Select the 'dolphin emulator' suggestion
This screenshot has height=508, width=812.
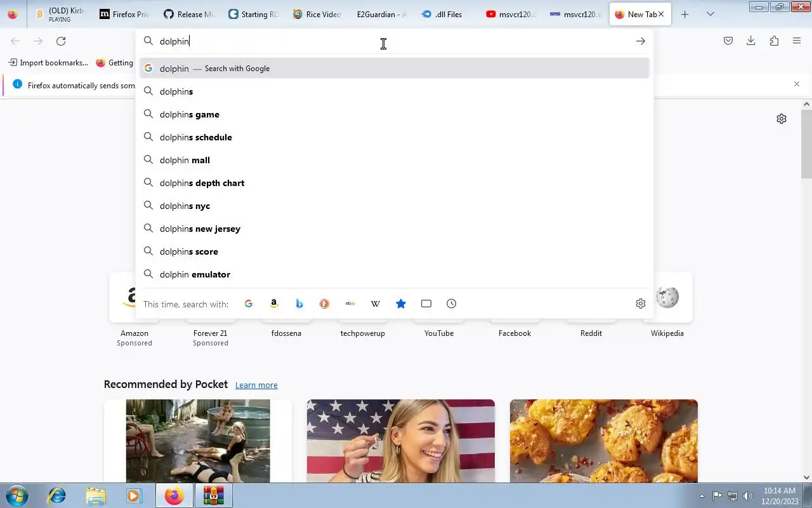395,274
